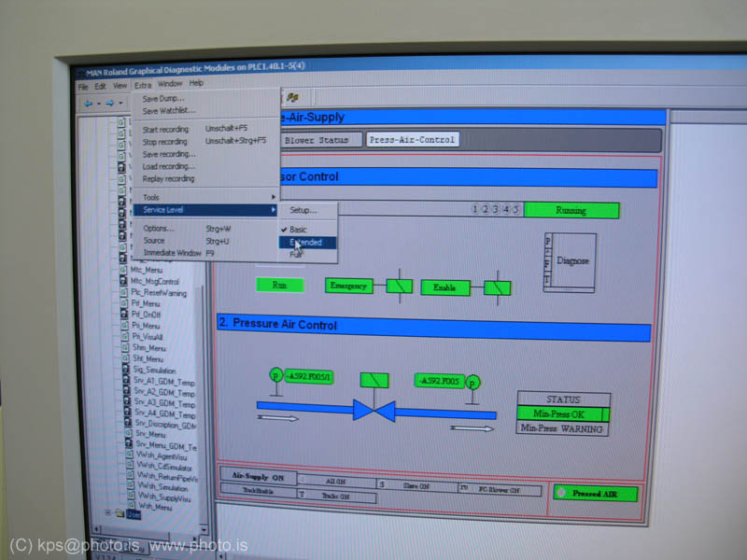Choose Save Watchlist from Extra menu

169,110
